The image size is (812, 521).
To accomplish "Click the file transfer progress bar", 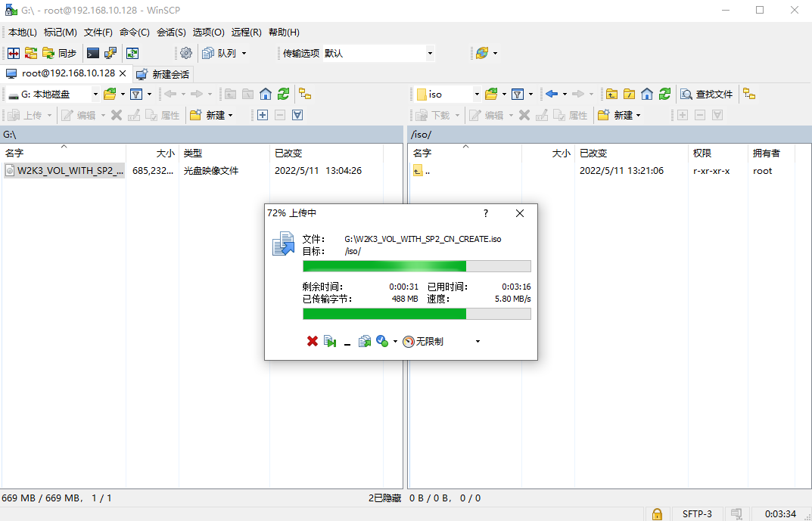I will coord(417,266).
